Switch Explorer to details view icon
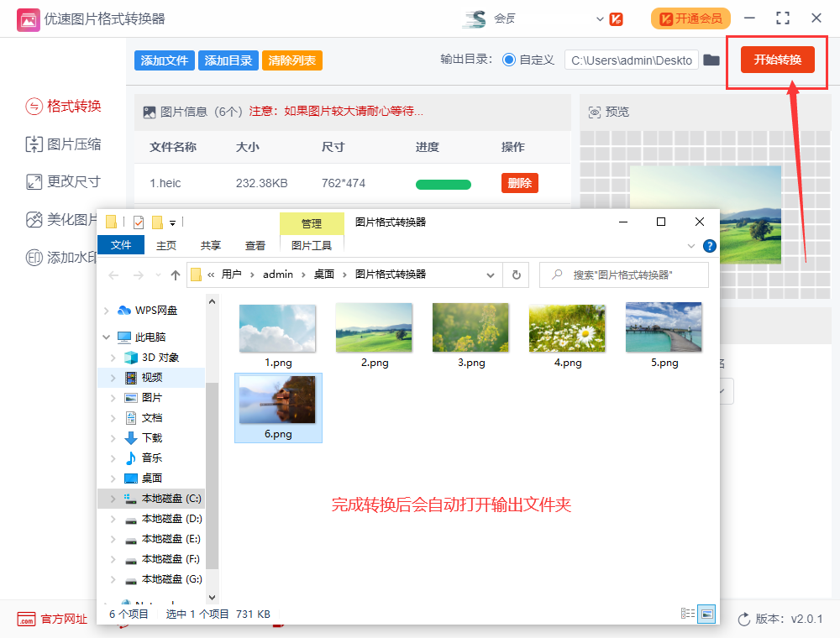This screenshot has height=638, width=840. (688, 614)
